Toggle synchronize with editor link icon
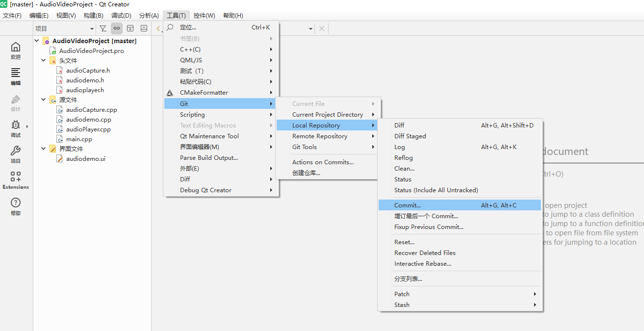 pyautogui.click(x=116, y=28)
